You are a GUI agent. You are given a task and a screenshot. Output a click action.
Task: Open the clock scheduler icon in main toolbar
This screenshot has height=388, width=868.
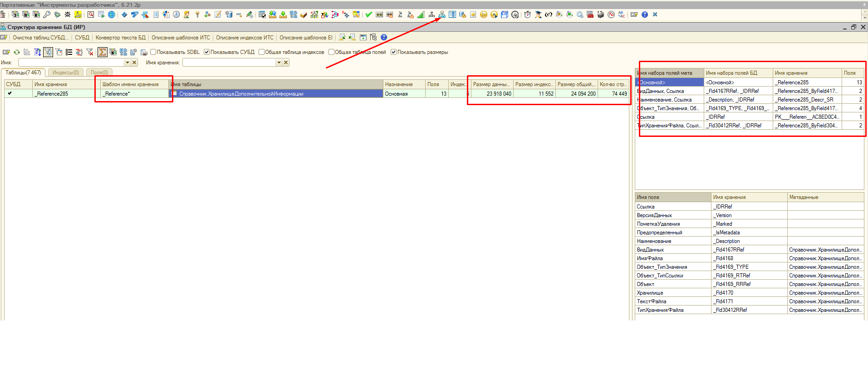tap(177, 15)
